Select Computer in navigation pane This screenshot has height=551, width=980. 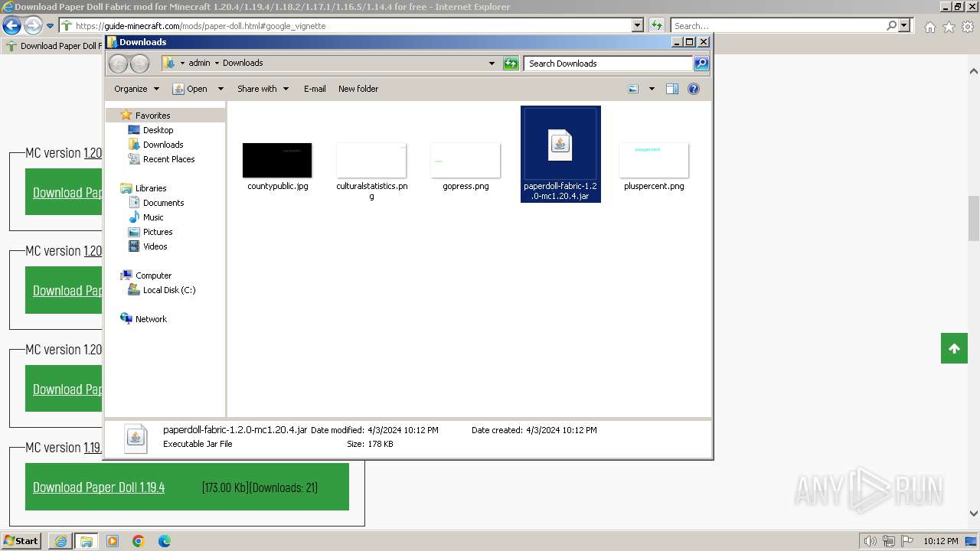(153, 275)
